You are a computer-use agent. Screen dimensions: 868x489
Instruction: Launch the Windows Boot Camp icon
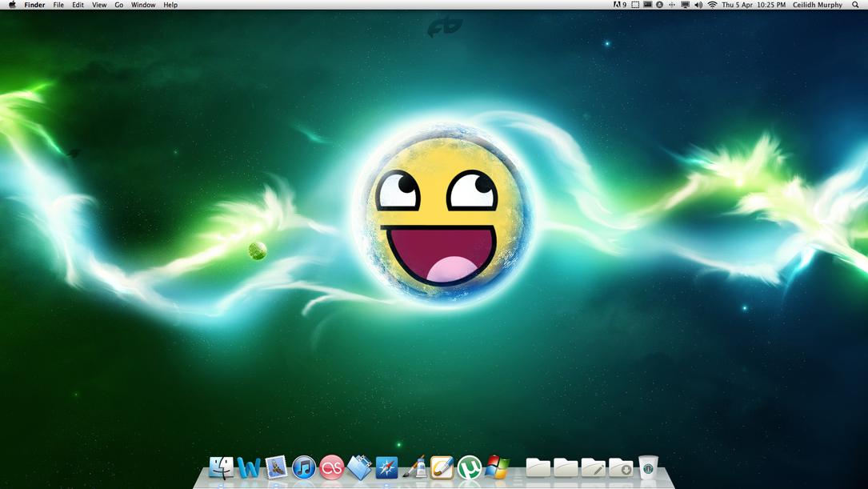click(x=497, y=467)
